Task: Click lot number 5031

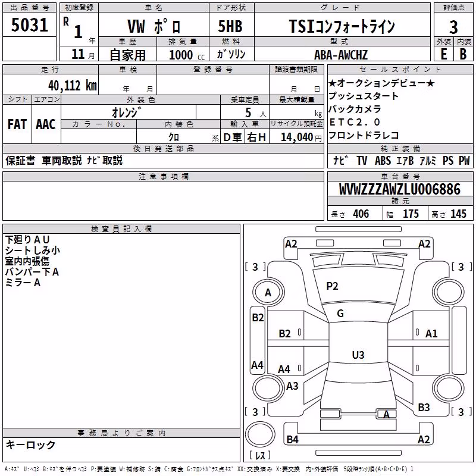Action: click(x=29, y=25)
